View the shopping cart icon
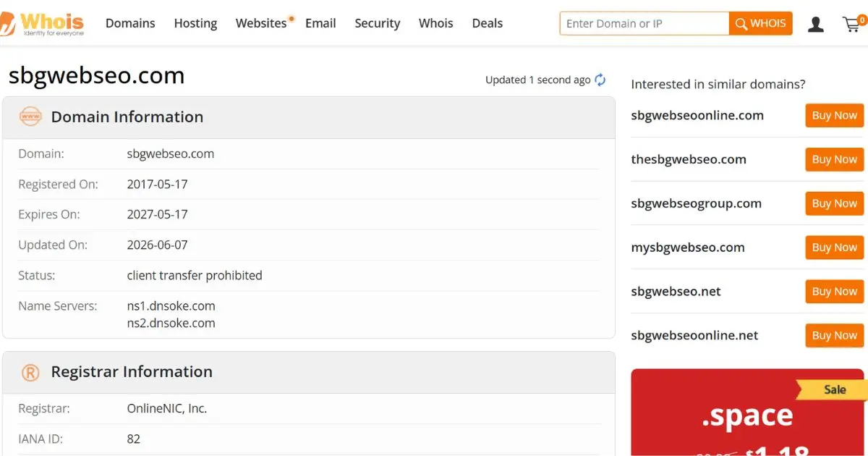The width and height of the screenshot is (868, 456). point(854,24)
